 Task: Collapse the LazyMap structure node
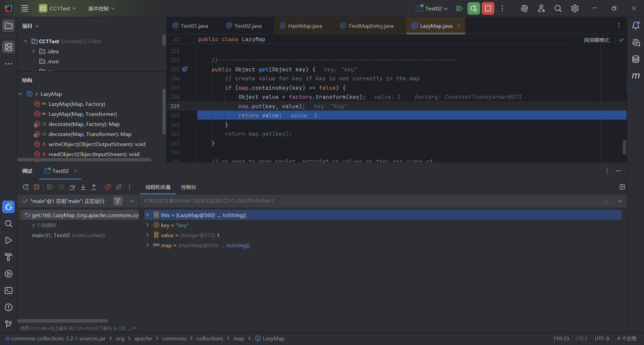point(20,94)
